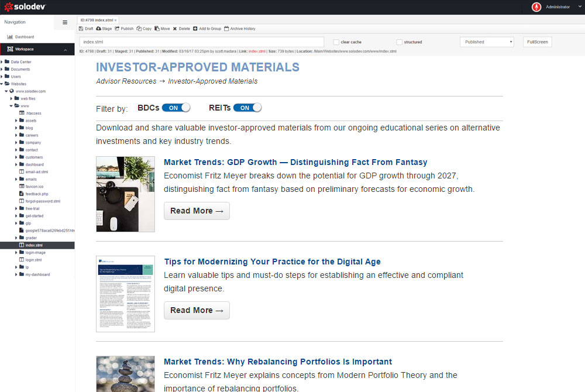Click the FullScreen button
Screen dimensions: 585x392
click(x=537, y=42)
